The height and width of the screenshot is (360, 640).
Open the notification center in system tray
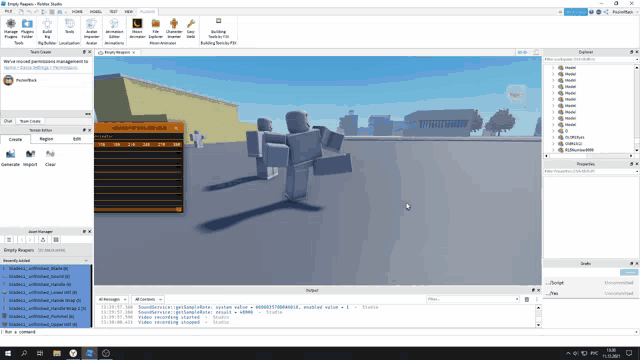[x=630, y=353]
